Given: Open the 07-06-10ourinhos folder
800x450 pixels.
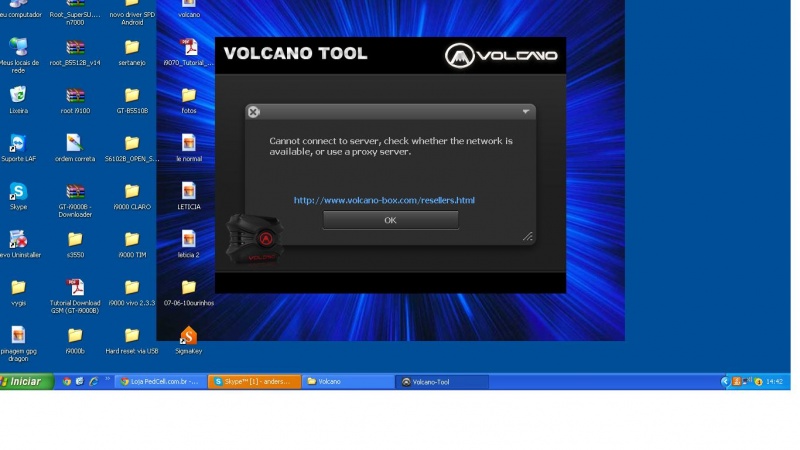Looking at the screenshot, I should click(x=189, y=292).
